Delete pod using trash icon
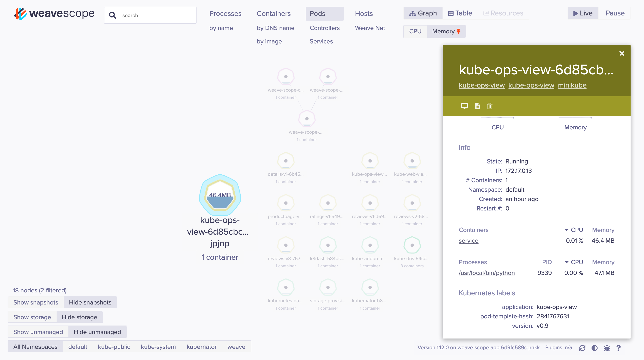The image size is (644, 360). click(x=489, y=106)
